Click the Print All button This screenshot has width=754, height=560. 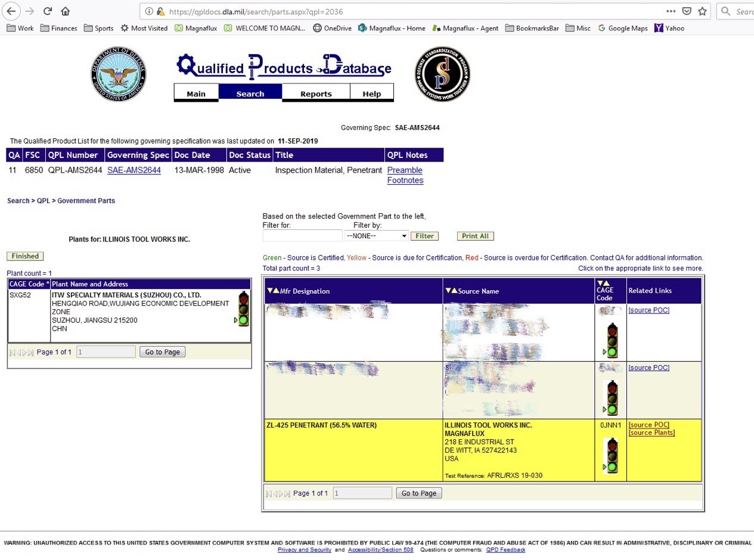(476, 236)
